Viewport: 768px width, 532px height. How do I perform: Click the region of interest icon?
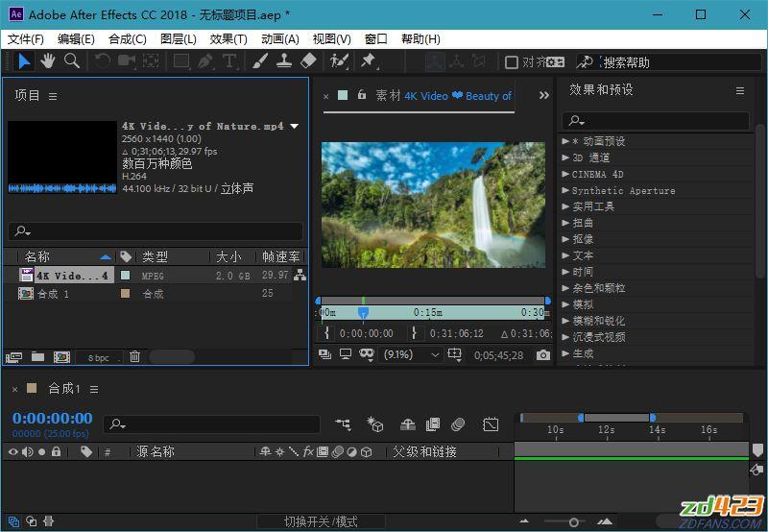click(454, 354)
